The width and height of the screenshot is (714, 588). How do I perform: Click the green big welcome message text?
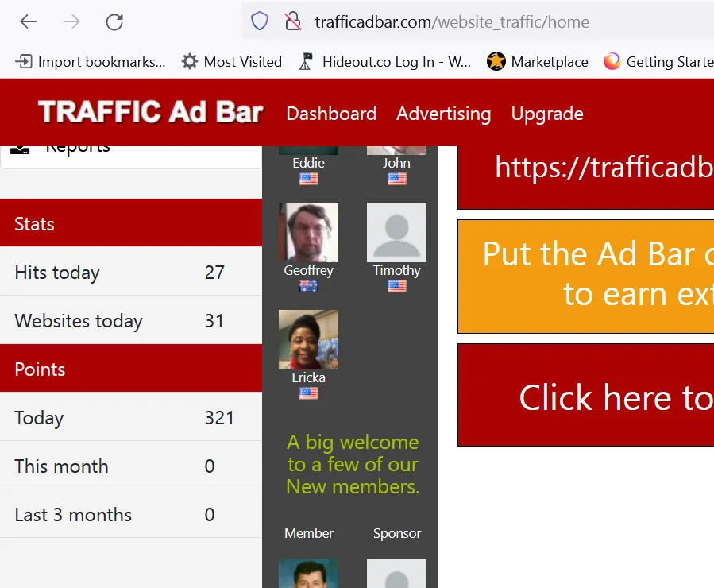(353, 464)
